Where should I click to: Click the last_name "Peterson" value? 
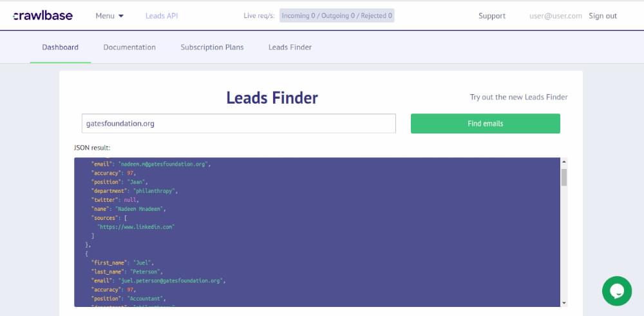click(x=146, y=272)
